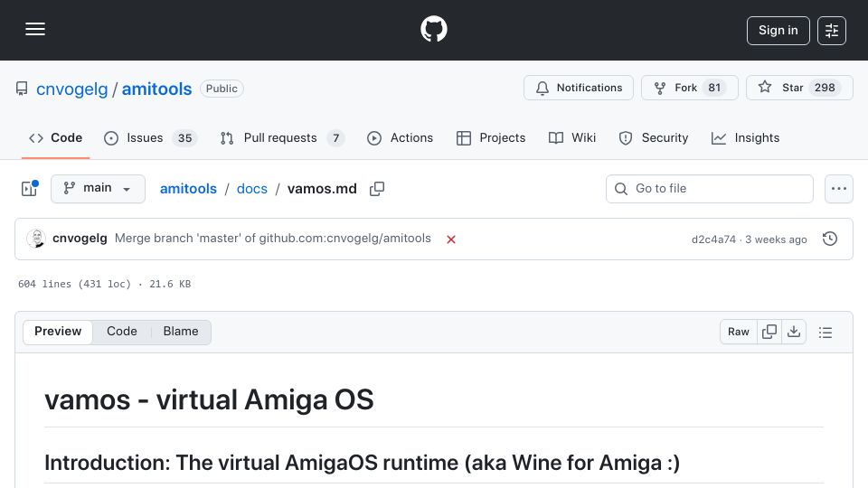Open appearance settings slider icon

click(832, 31)
